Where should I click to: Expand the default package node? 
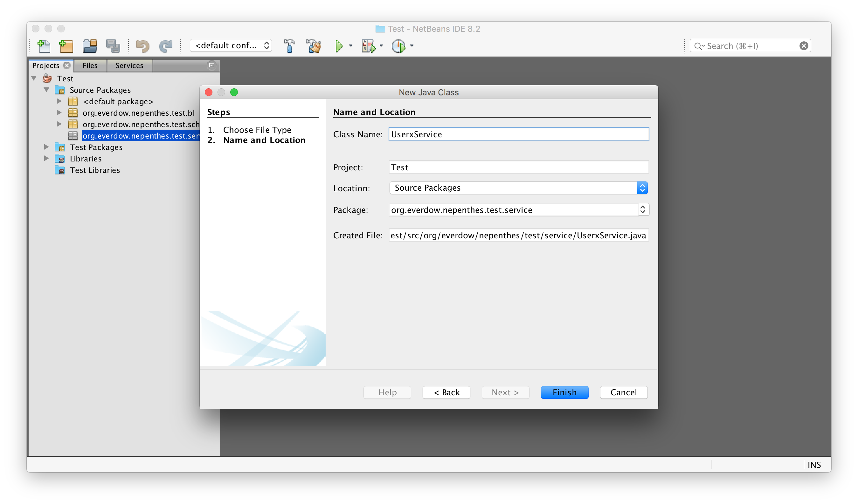[x=59, y=101]
